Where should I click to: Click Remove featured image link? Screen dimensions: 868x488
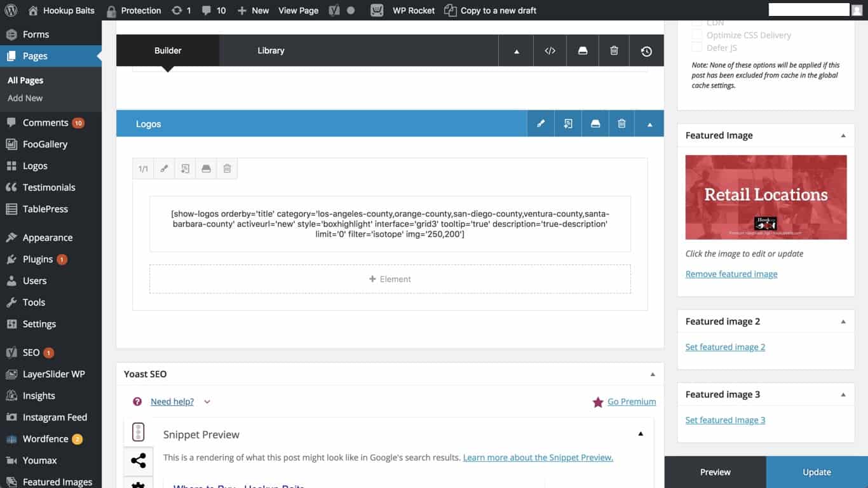731,274
